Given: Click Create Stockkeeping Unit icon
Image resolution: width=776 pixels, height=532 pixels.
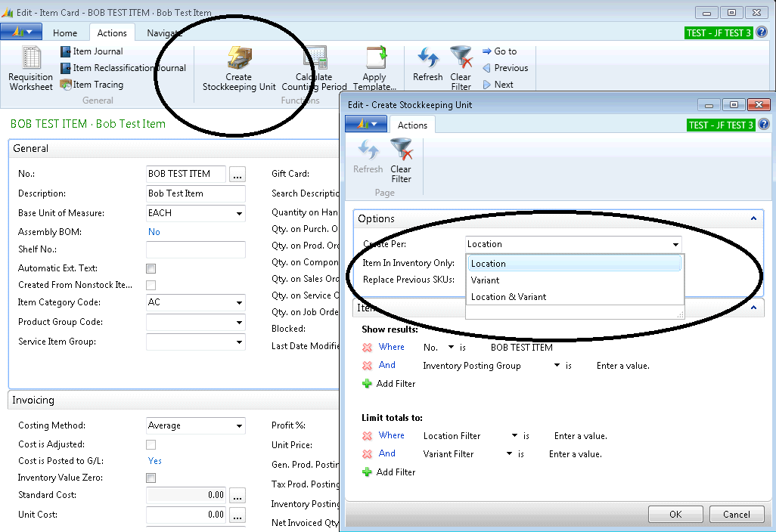Looking at the screenshot, I should pyautogui.click(x=239, y=68).
